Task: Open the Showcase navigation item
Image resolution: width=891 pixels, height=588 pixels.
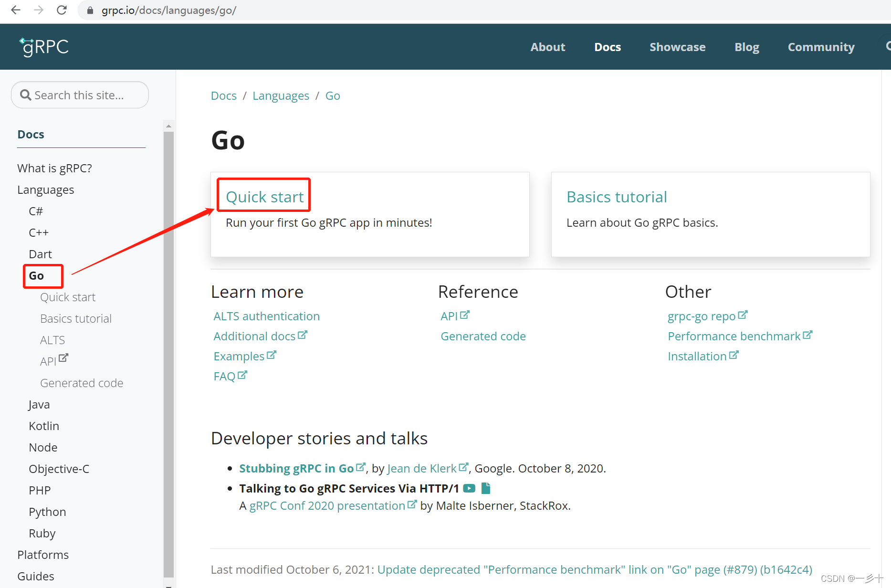Action: click(677, 47)
